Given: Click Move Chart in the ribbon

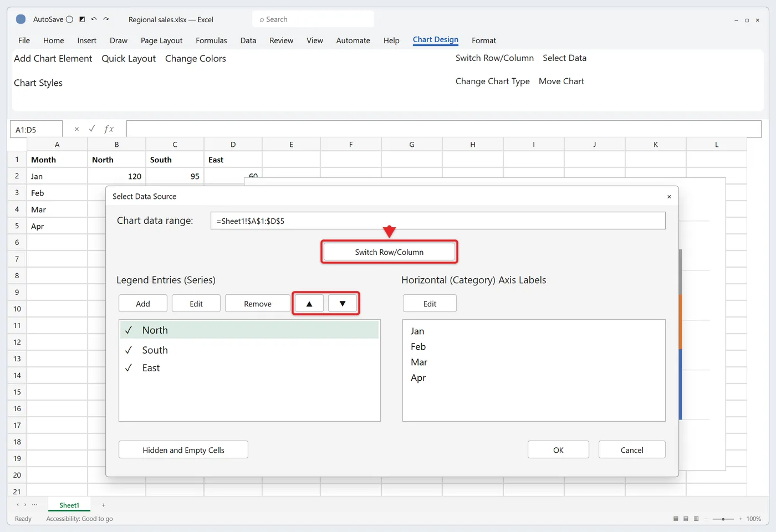Looking at the screenshot, I should (561, 81).
